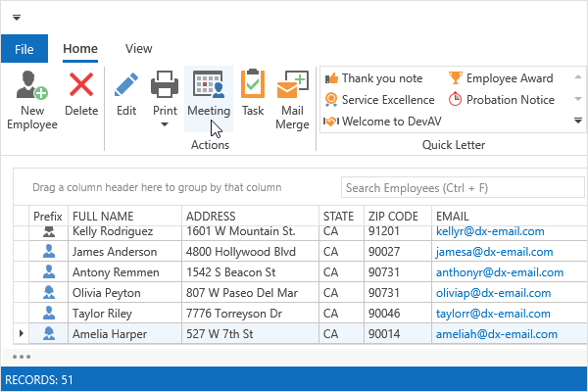The height and width of the screenshot is (392, 588).
Task: Click the Search Employees field
Action: point(456,187)
